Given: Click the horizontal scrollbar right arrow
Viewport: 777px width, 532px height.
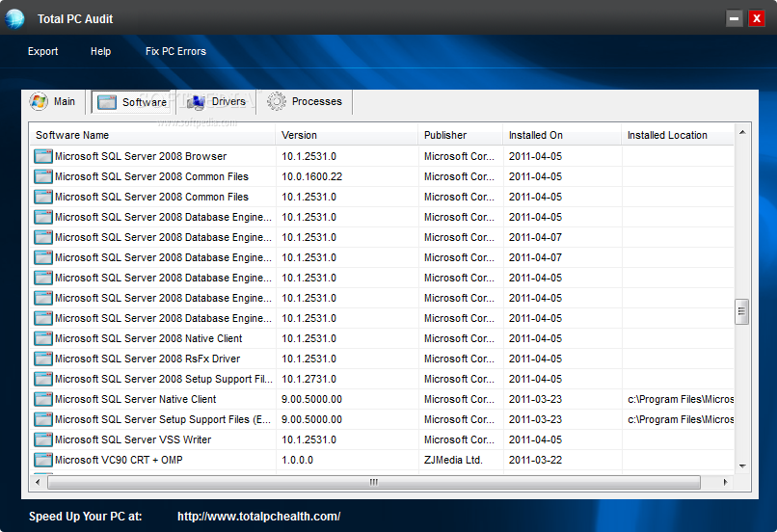Looking at the screenshot, I should (x=726, y=482).
